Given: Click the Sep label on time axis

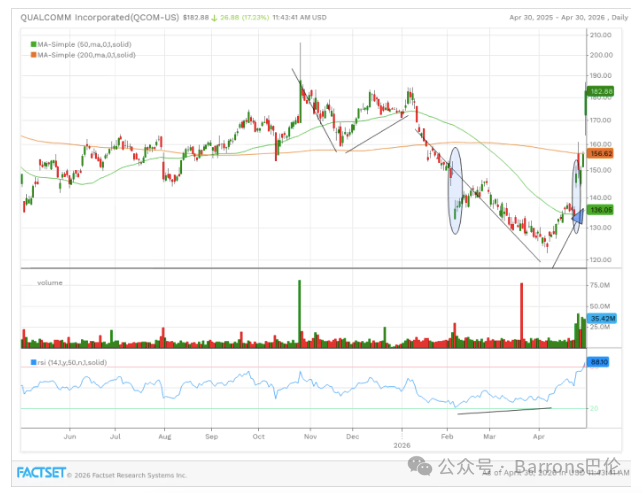Looking at the screenshot, I should (212, 436).
